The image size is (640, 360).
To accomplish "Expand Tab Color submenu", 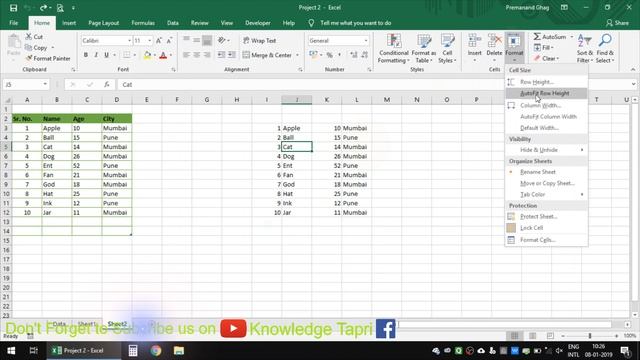I will click(x=547, y=194).
